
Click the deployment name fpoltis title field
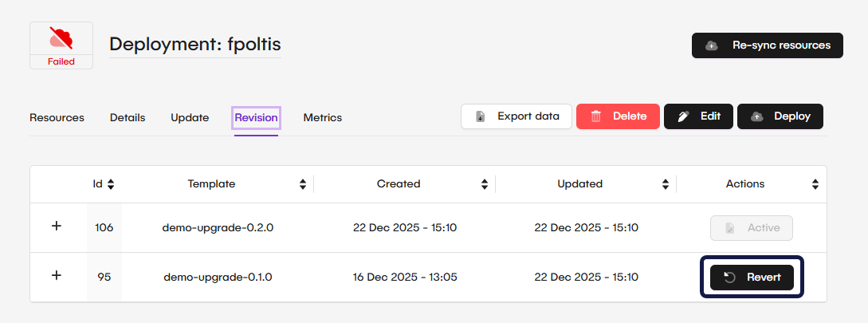pos(194,45)
